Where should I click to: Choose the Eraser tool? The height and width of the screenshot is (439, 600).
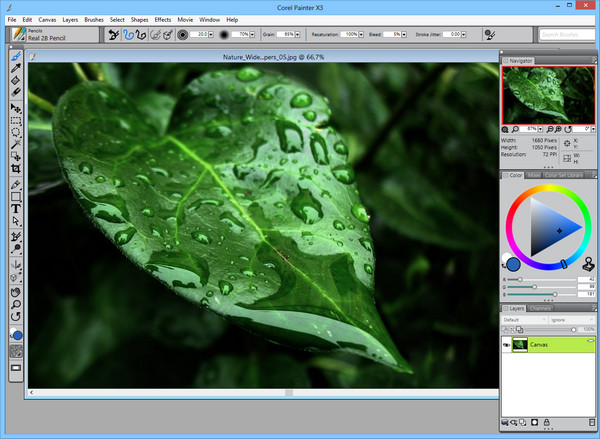pos(16,92)
